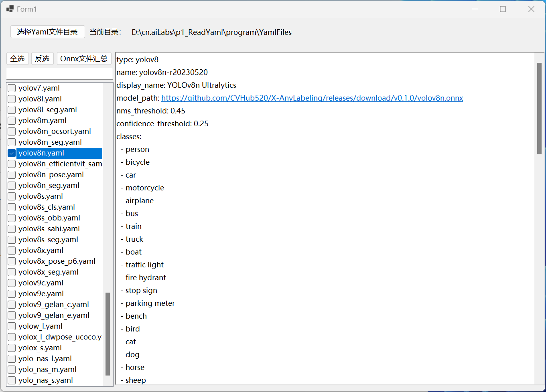Open the yolov8n.onnx GitHub download link
This screenshot has width=546, height=392.
pos(312,98)
